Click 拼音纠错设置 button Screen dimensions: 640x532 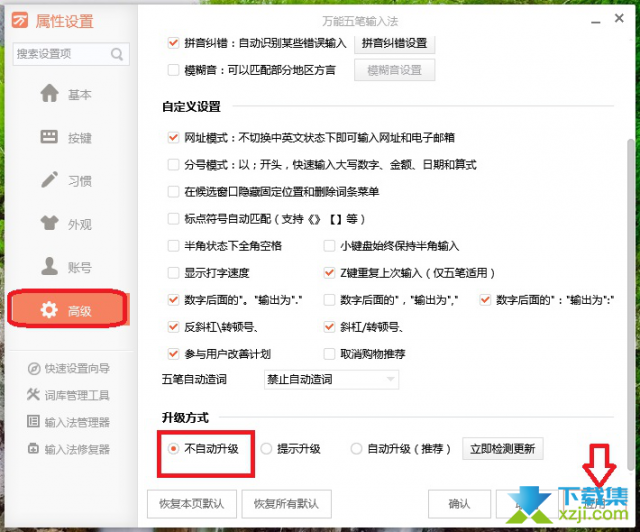pyautogui.click(x=394, y=43)
